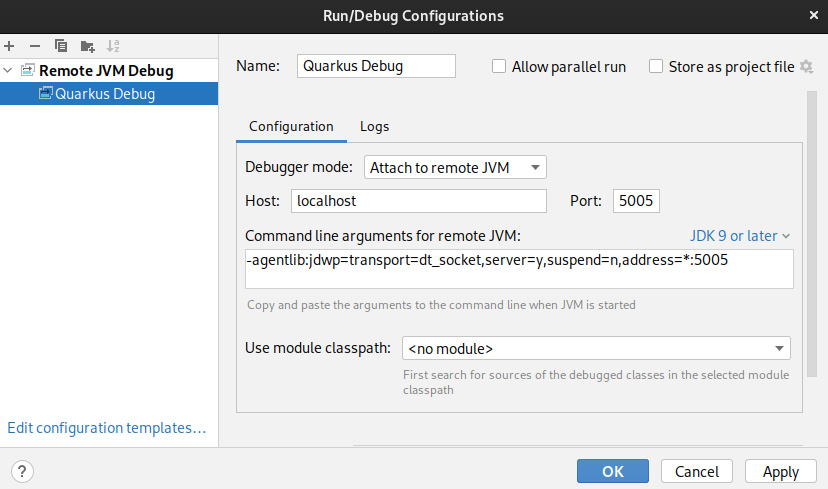Click the vertical scrollbar of settings panel
828x489 pixels.
point(812,235)
